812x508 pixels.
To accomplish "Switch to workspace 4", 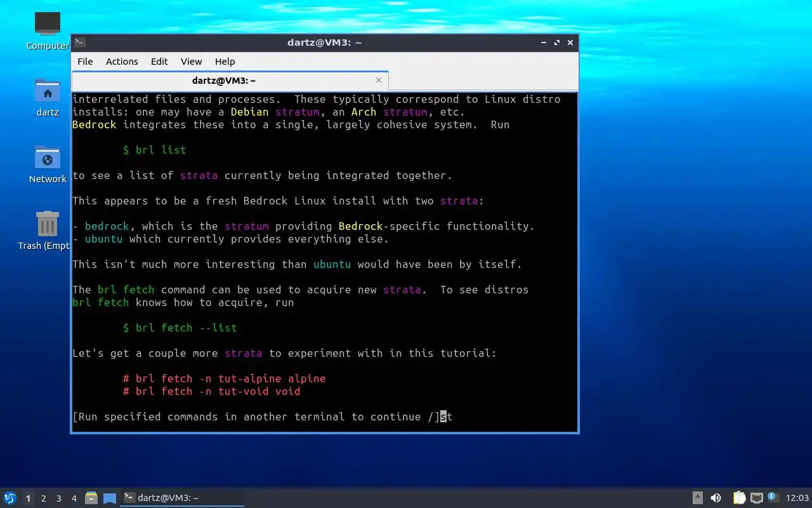I will tap(74, 498).
